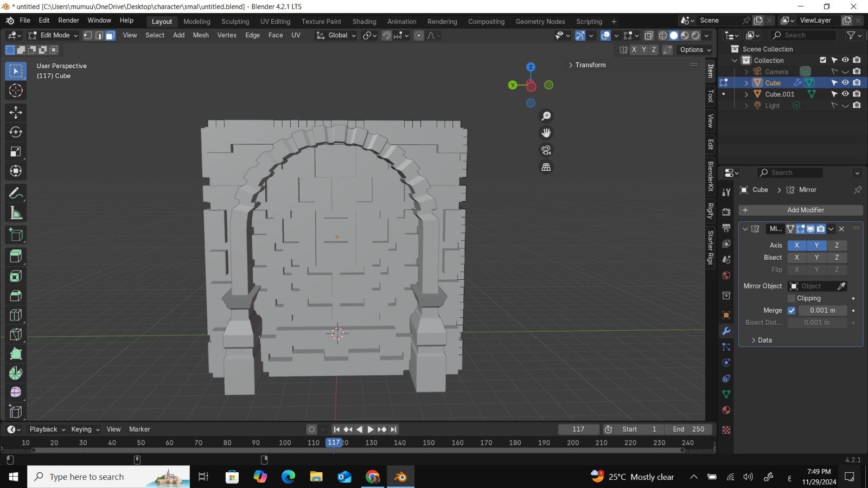Open the Material properties tab
868x488 pixels.
(726, 410)
